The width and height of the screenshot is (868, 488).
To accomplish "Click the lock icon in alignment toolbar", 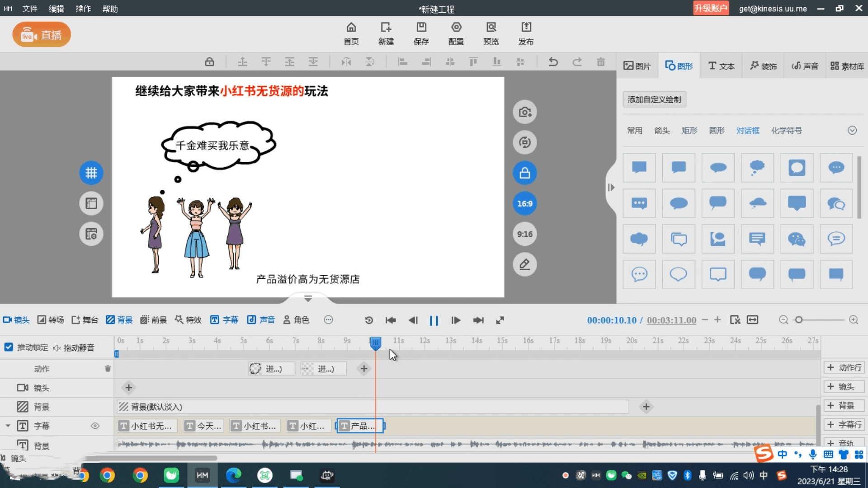I will pos(209,62).
